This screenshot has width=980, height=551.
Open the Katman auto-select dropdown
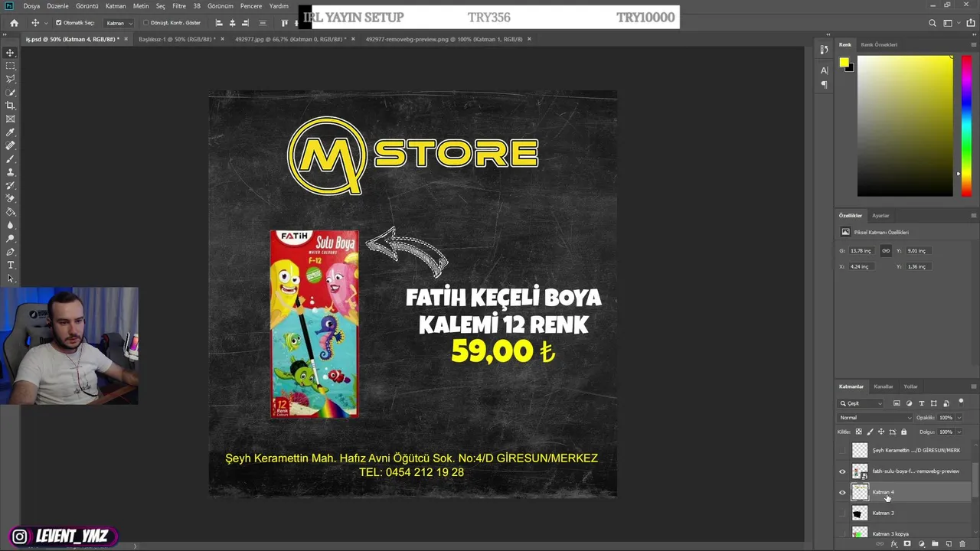click(119, 23)
